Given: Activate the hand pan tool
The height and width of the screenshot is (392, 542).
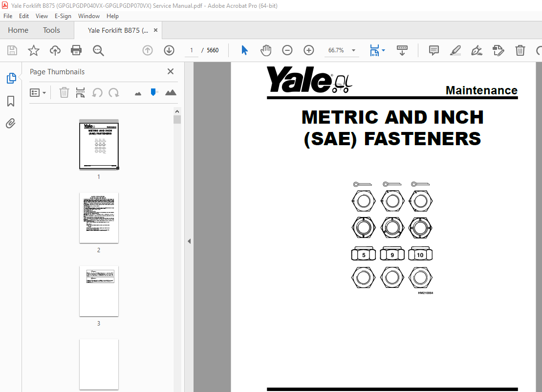Looking at the screenshot, I should 266,50.
